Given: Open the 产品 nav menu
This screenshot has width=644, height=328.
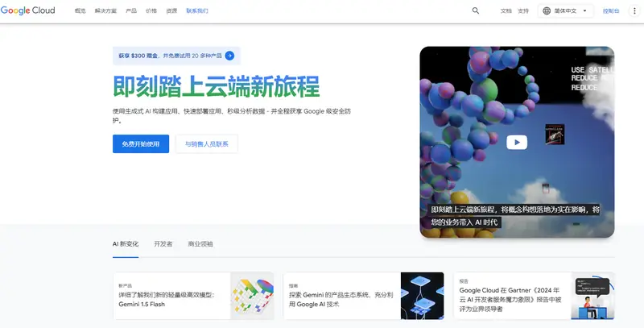Looking at the screenshot, I should coord(131,11).
